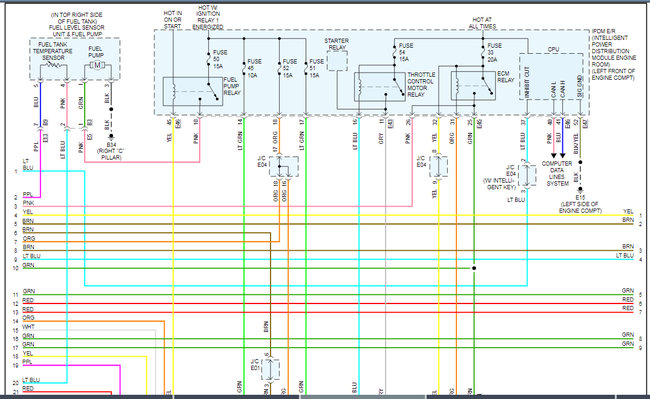Select the FUSE 33 20A label
This screenshot has width=650, height=399.
[495, 52]
